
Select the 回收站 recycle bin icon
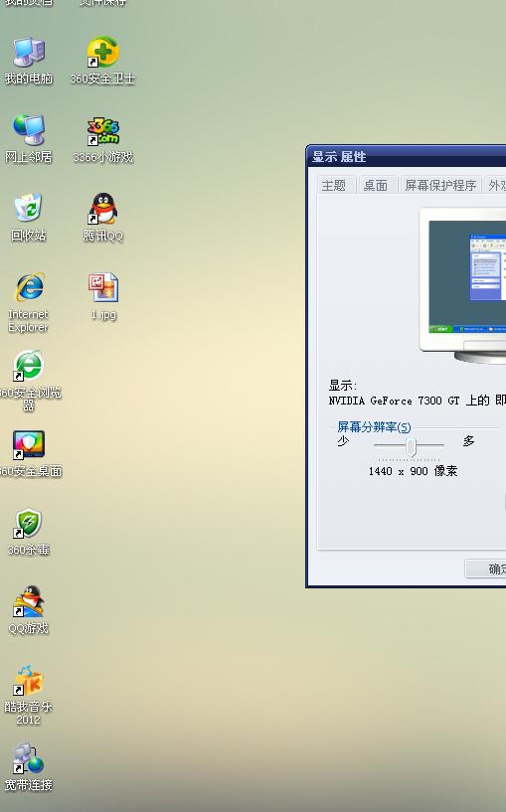(29, 209)
